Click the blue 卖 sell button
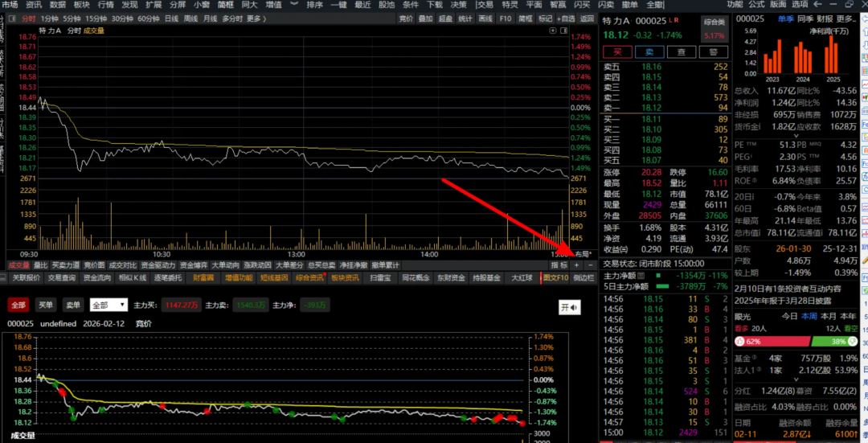The height and width of the screenshot is (443, 868). [x=649, y=51]
